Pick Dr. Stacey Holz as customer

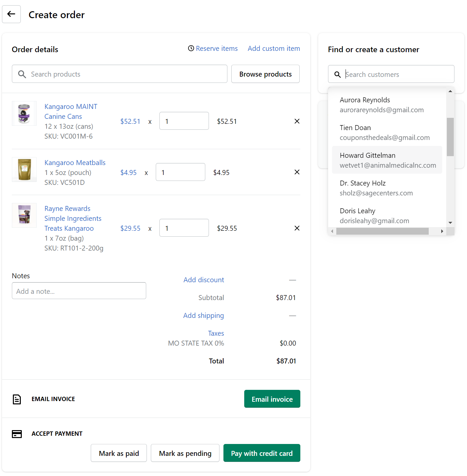coord(376,188)
